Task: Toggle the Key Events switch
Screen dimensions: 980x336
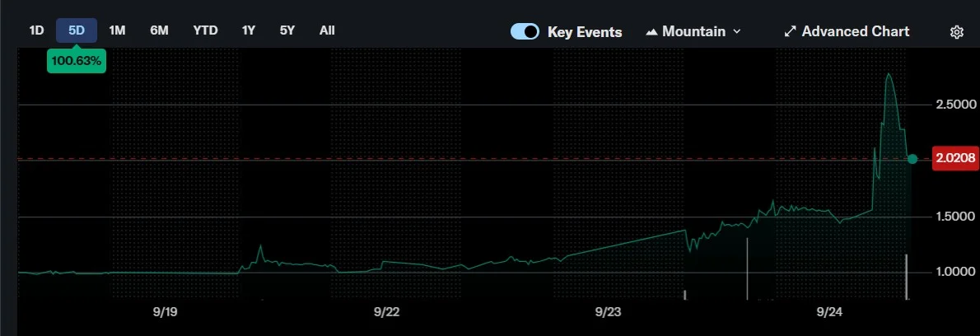Action: point(525,31)
